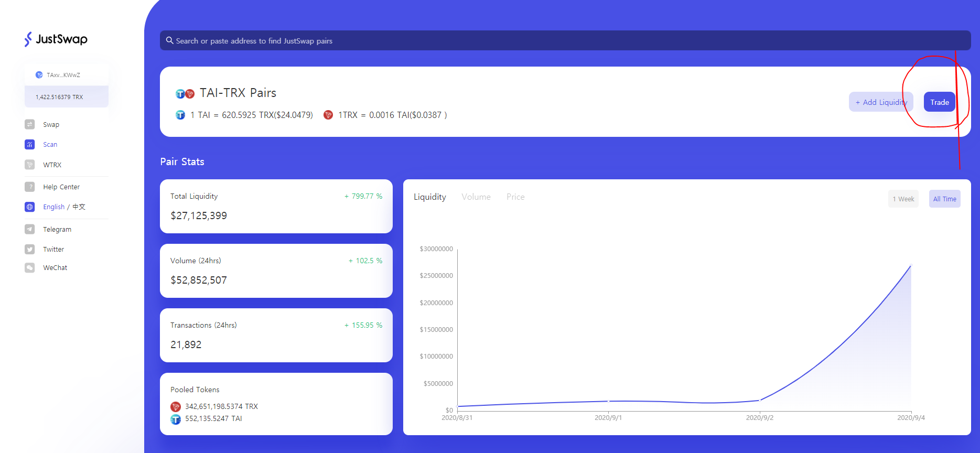The height and width of the screenshot is (453, 980).
Task: Click the TRX icon beside 1TRX rate
Action: (x=328, y=115)
